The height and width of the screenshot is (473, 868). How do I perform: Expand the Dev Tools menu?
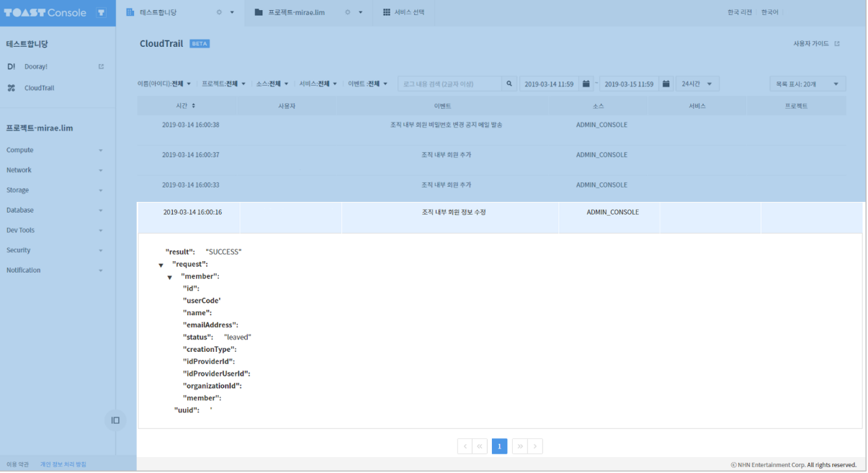click(x=58, y=230)
